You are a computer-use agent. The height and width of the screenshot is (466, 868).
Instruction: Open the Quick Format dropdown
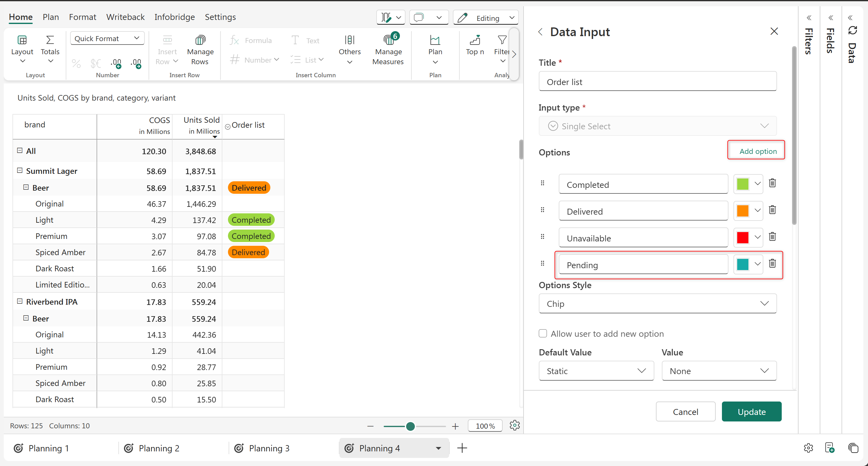pos(107,38)
